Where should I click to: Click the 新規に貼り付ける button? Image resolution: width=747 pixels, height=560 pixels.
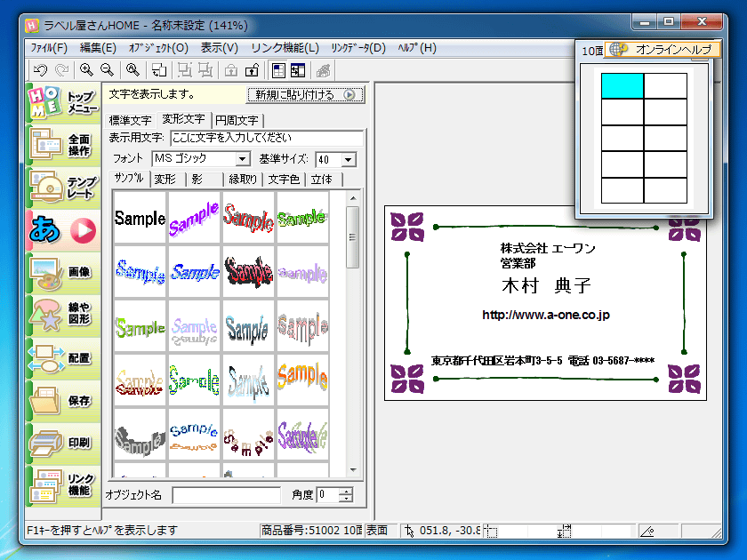[x=305, y=95]
